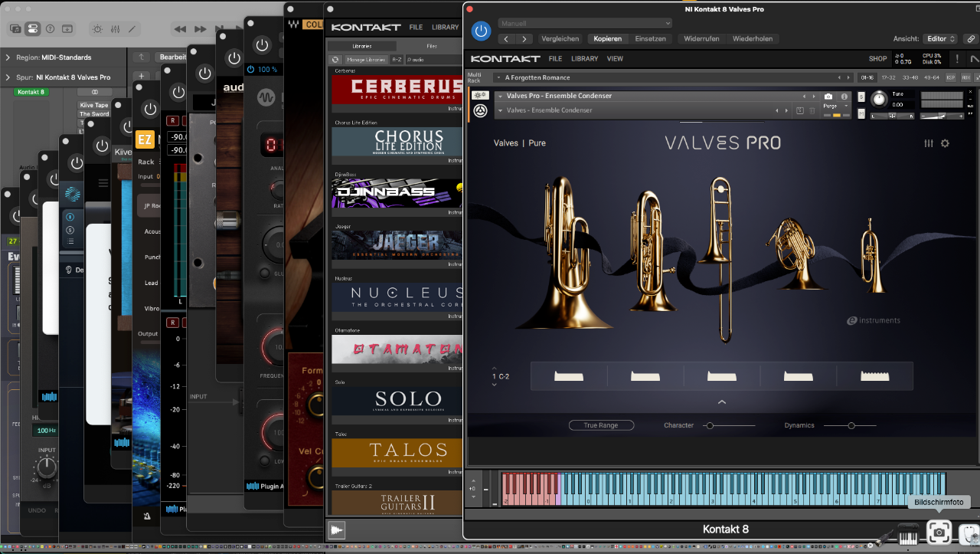Screen dimensions: 980x554
Task: Solo the instrument with the S button
Action: (861, 97)
